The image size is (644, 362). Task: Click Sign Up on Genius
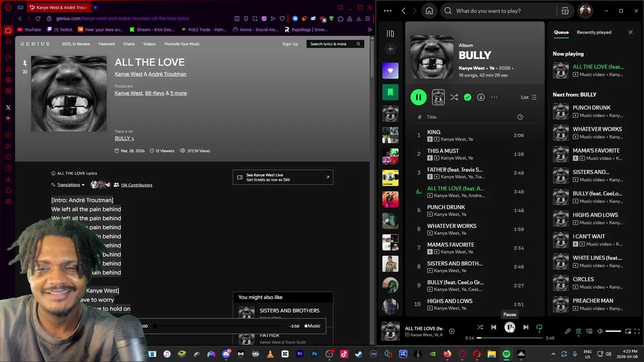point(290,44)
